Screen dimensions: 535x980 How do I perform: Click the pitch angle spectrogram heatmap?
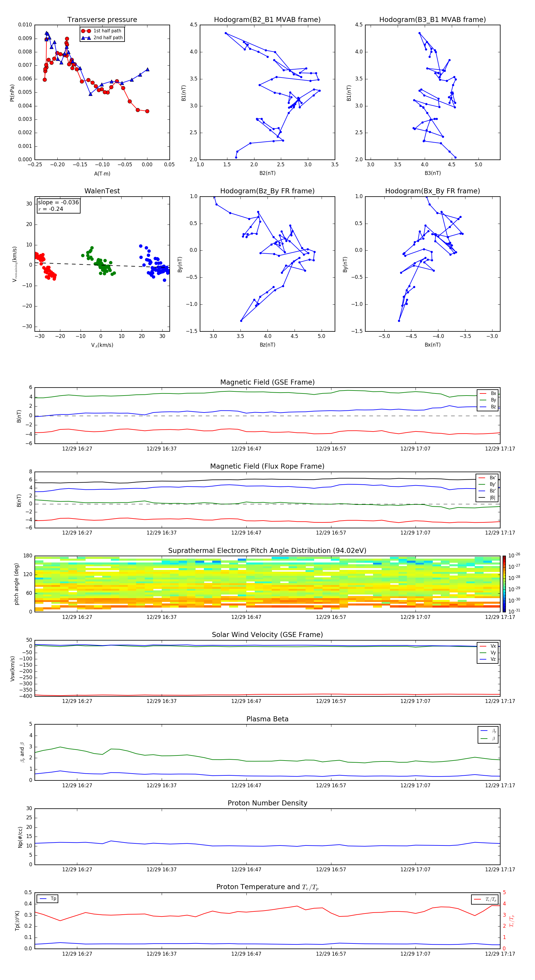[x=267, y=584]
